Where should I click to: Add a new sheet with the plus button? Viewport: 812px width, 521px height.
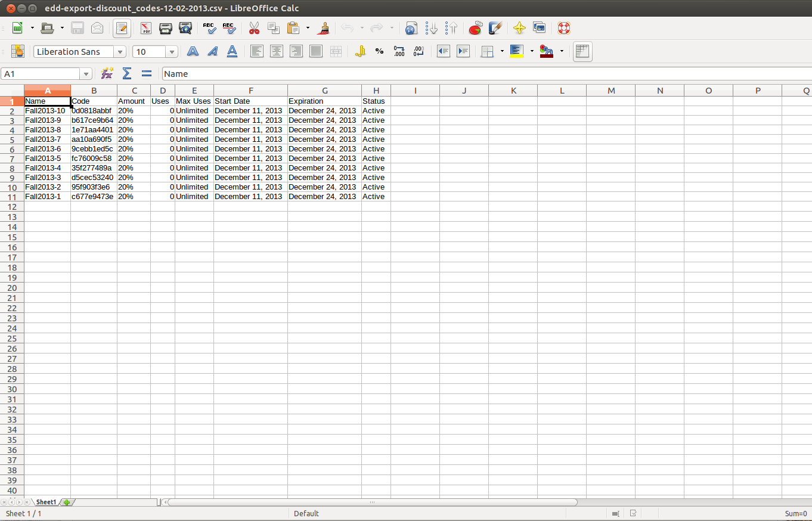click(67, 503)
